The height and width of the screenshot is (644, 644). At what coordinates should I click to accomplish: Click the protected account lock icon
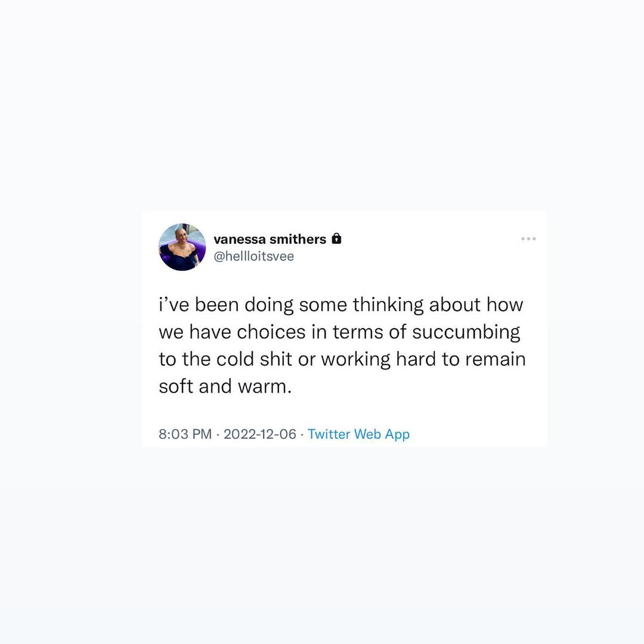pos(336,239)
